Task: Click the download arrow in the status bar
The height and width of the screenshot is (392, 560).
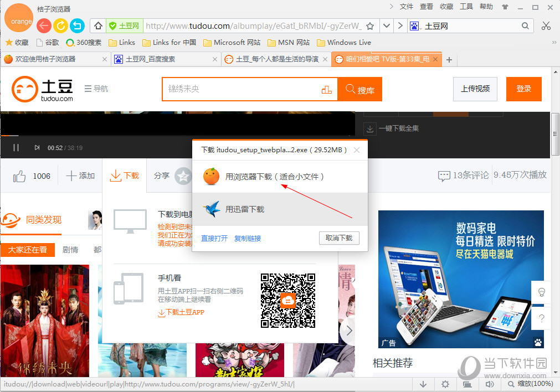Action: [x=423, y=384]
